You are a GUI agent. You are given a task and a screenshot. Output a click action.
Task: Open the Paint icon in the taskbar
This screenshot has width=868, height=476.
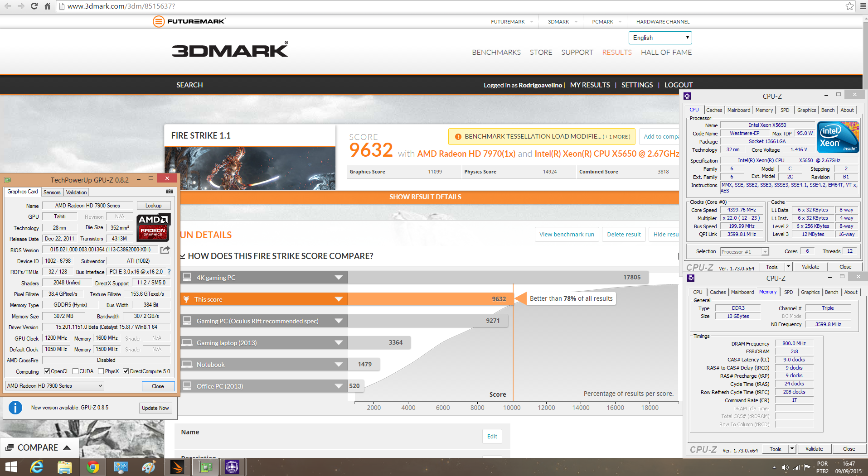(x=149, y=467)
